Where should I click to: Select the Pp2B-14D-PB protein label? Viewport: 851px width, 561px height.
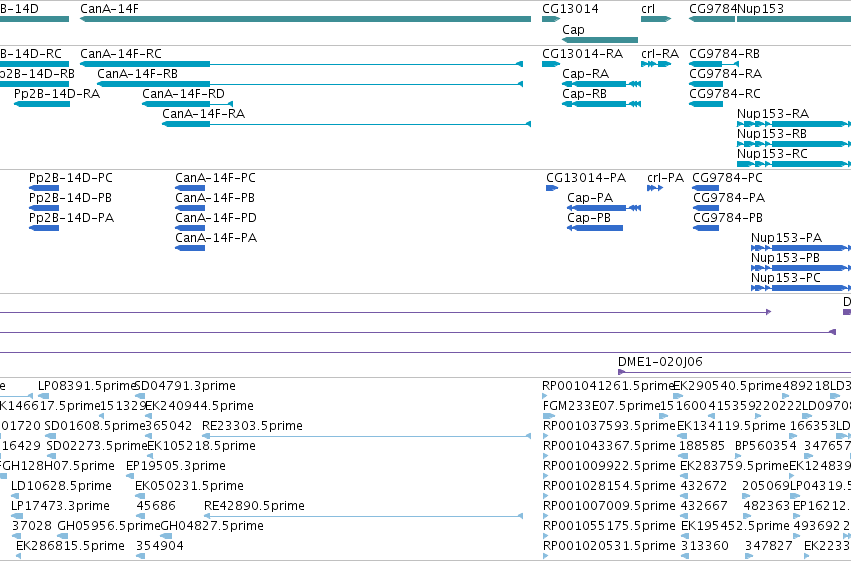tap(70, 198)
